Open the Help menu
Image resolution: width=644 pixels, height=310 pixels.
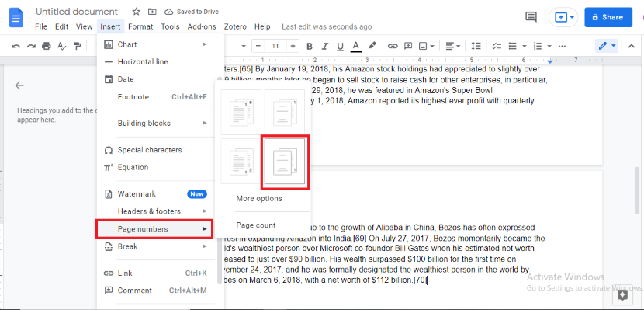tap(262, 26)
